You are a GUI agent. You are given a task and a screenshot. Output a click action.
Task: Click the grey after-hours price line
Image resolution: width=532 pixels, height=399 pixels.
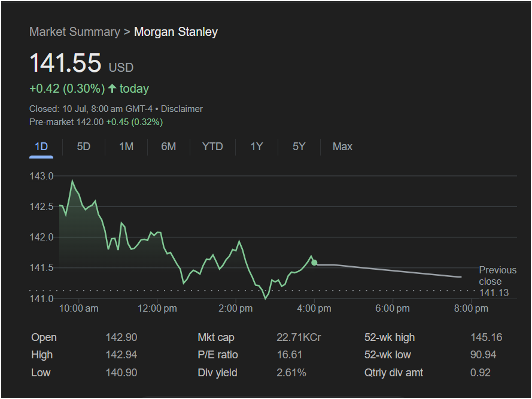point(390,270)
